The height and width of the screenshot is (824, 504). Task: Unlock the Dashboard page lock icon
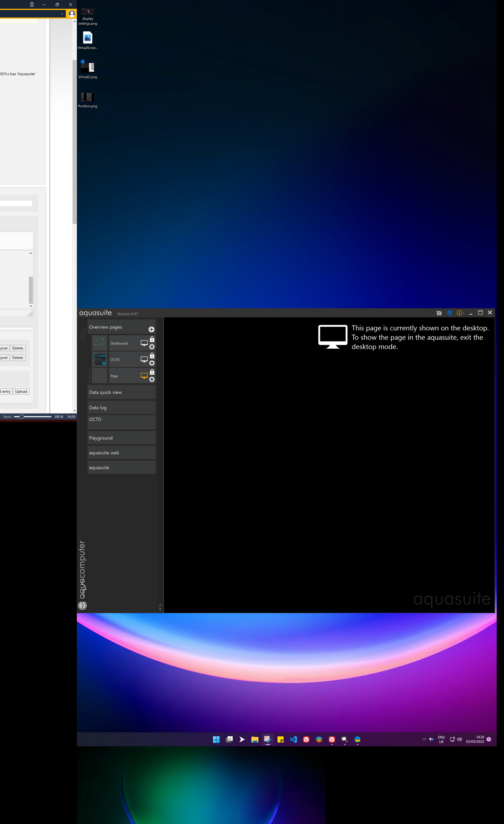pyautogui.click(x=152, y=339)
